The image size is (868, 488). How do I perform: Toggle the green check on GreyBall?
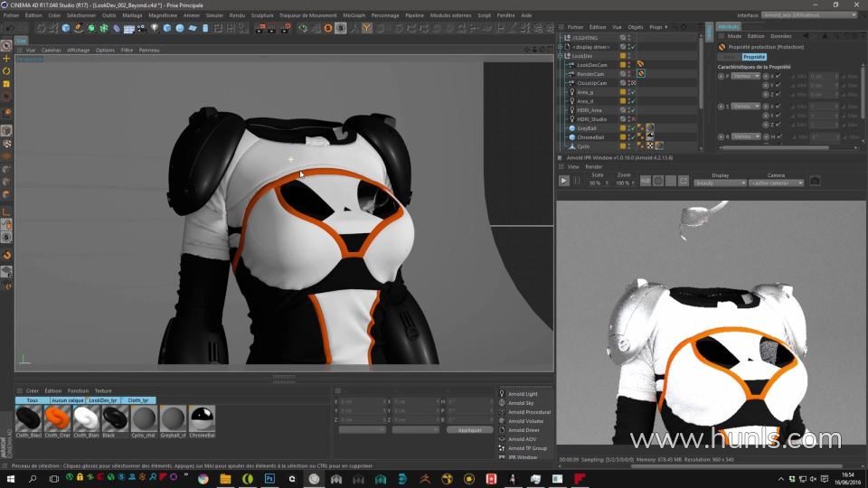(x=633, y=128)
